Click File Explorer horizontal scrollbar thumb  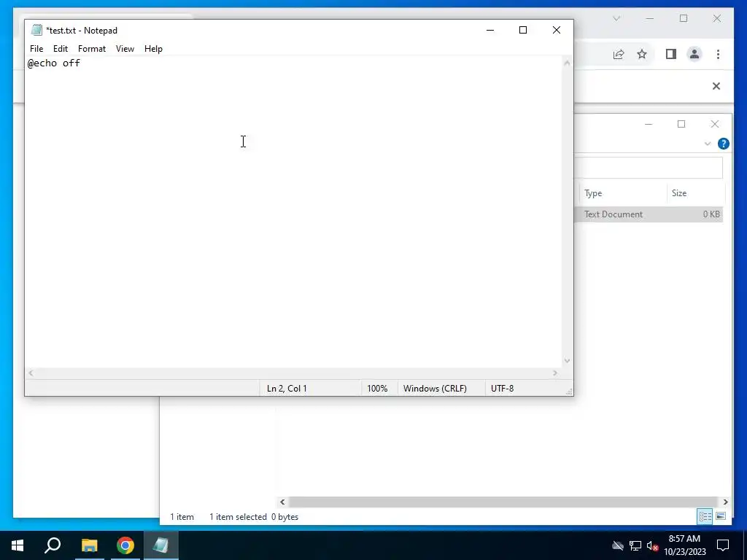(x=503, y=502)
